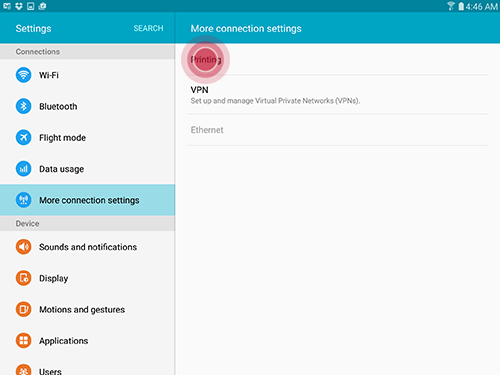Select More connection settings label
Viewport: 500px width, 375px height.
89,200
